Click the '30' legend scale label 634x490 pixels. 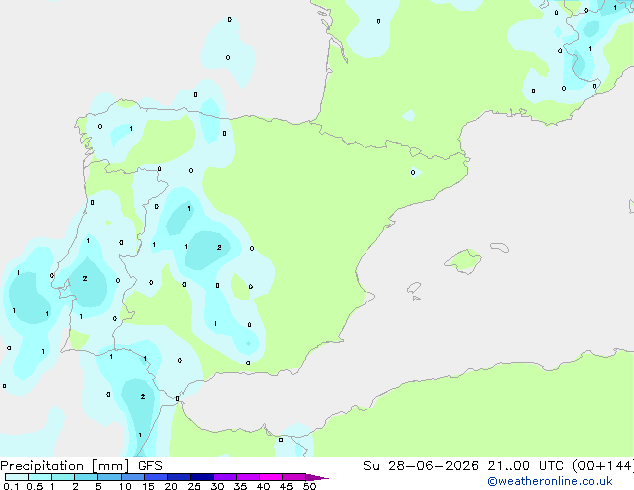coord(217,486)
